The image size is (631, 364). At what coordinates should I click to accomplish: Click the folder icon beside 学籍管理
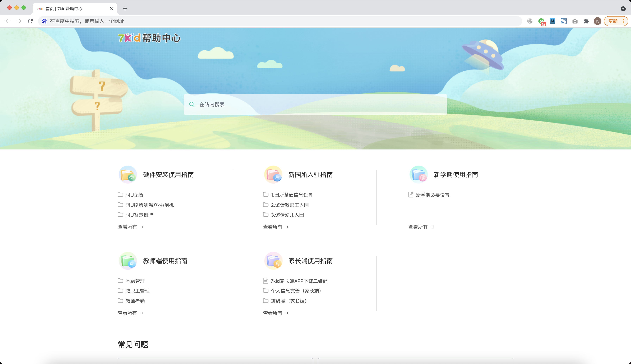pos(120,280)
